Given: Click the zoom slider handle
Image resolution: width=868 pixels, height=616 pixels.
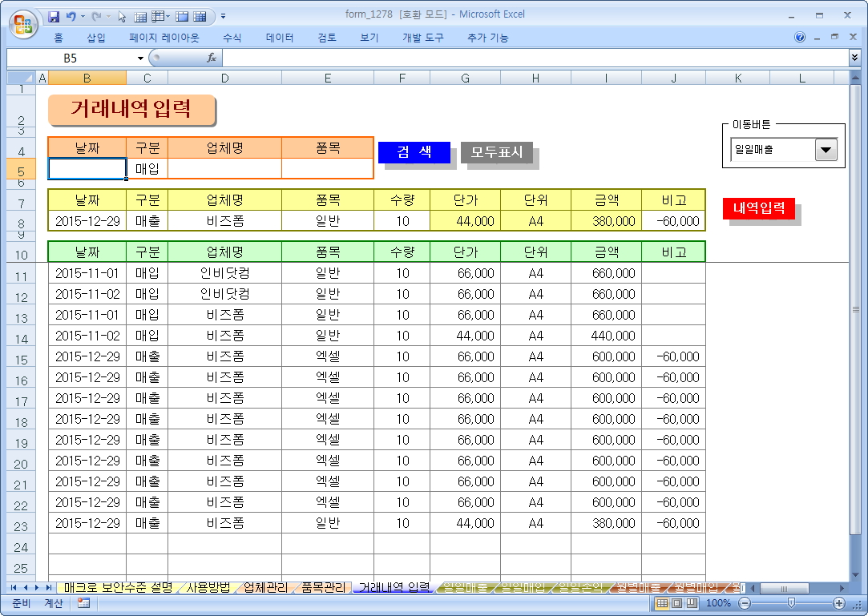Looking at the screenshot, I should [x=791, y=603].
